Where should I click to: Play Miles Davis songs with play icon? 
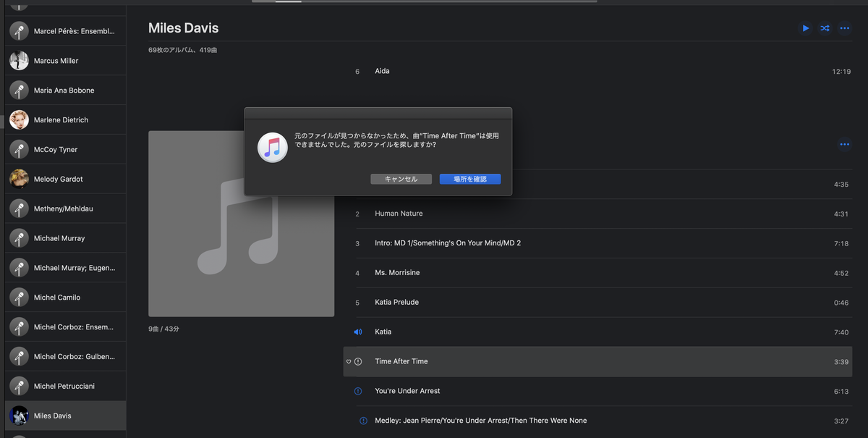point(806,28)
